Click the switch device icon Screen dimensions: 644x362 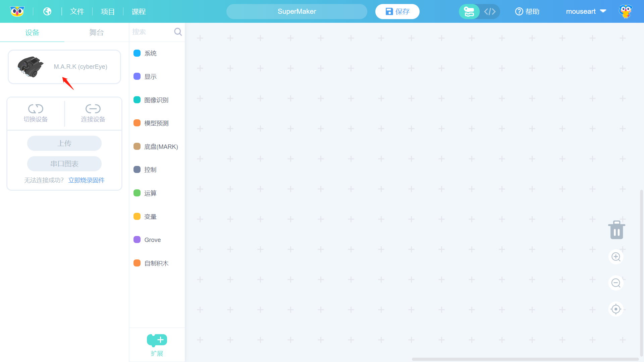tap(36, 109)
